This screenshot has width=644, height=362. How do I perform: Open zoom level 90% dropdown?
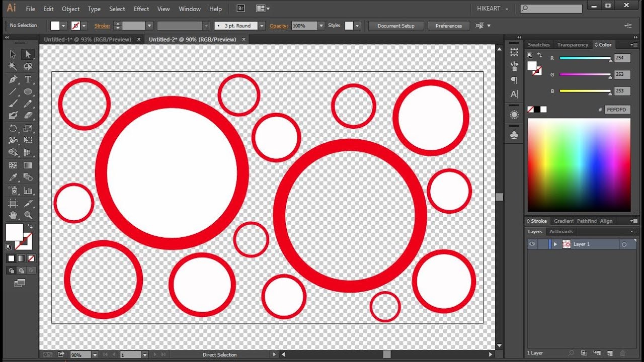point(95,355)
